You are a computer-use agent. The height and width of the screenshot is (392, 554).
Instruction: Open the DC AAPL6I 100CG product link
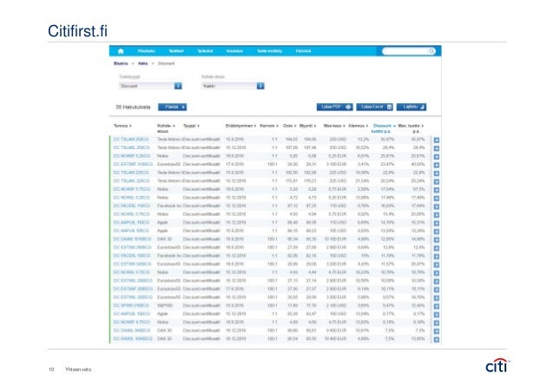coord(131,231)
